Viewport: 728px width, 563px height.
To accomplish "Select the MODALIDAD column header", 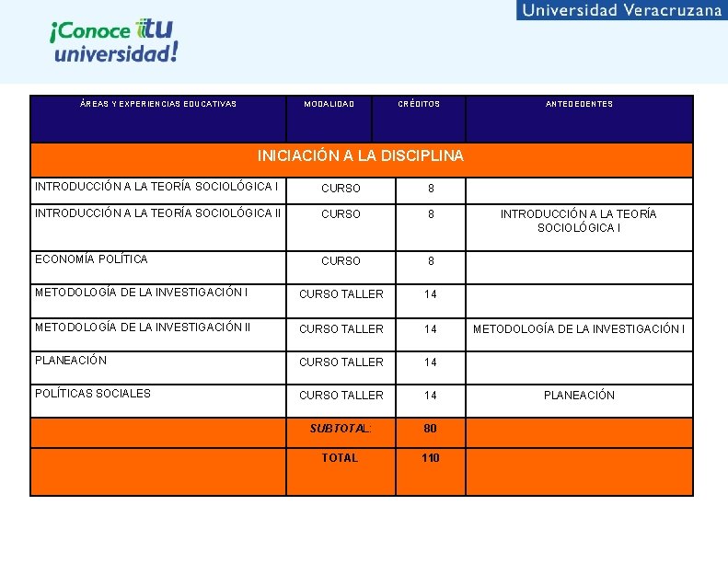I will (329, 104).
